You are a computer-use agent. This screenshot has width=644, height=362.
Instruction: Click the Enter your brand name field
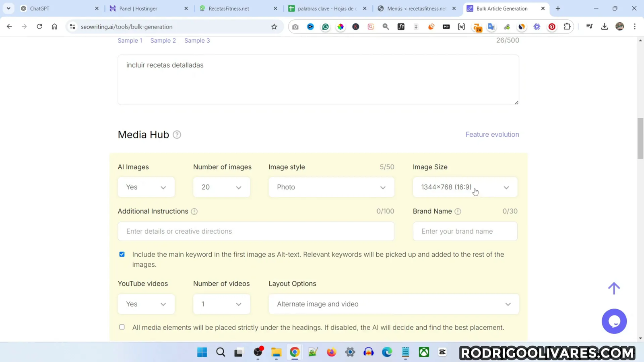(464, 231)
